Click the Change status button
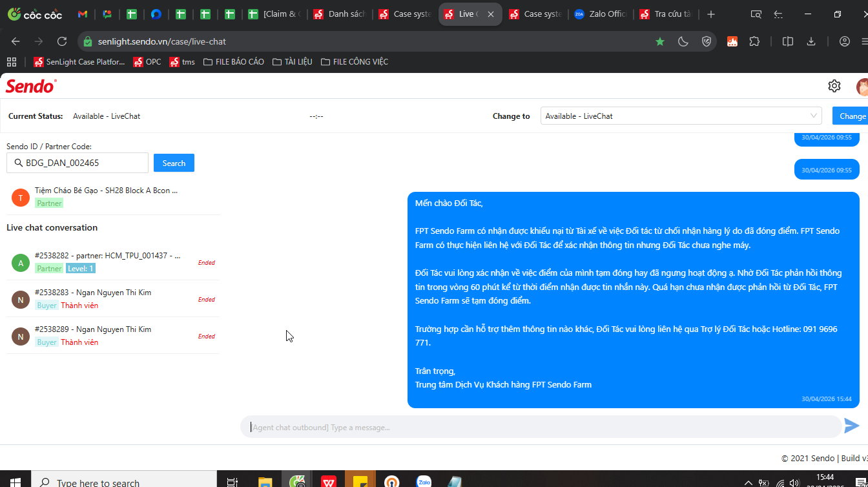This screenshot has height=487, width=868. [851, 116]
